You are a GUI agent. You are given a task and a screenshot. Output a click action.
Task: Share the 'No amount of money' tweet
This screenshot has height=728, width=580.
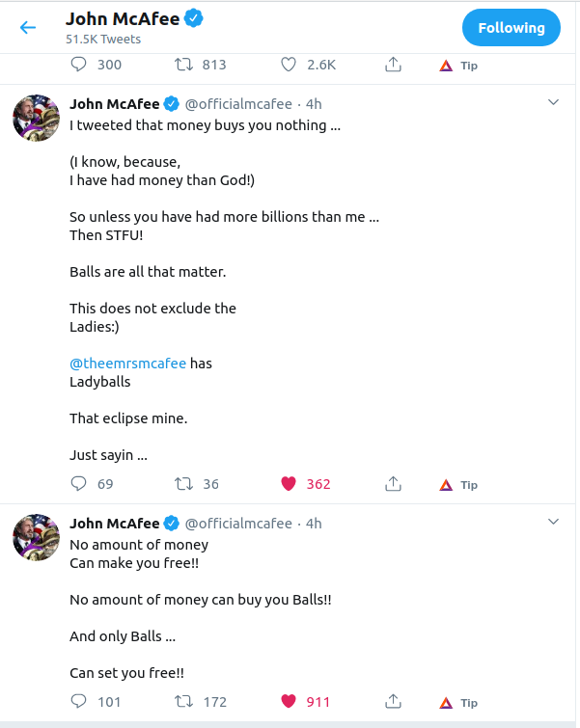click(394, 701)
